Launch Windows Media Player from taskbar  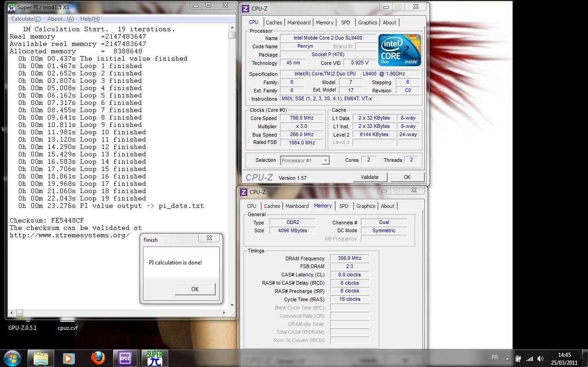click(x=69, y=358)
